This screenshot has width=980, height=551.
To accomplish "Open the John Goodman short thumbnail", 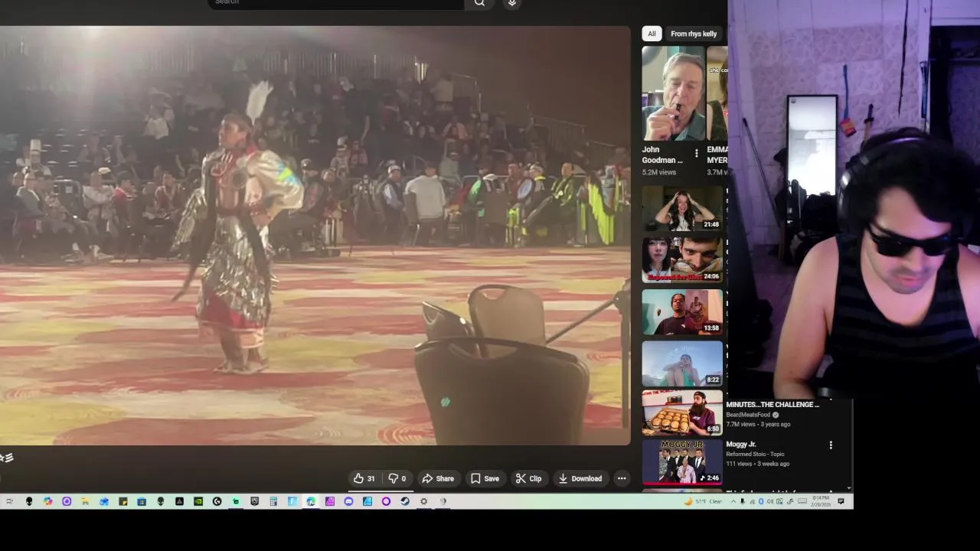I will point(673,93).
